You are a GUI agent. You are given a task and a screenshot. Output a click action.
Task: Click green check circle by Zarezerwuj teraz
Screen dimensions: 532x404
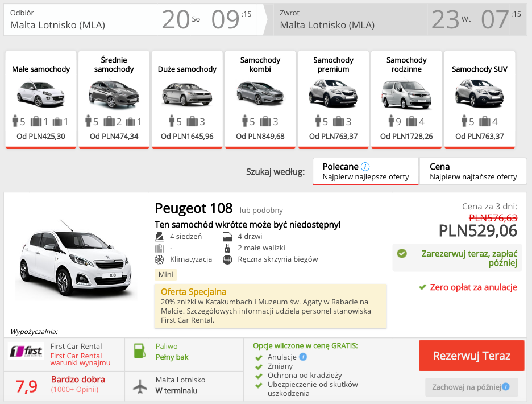402,253
